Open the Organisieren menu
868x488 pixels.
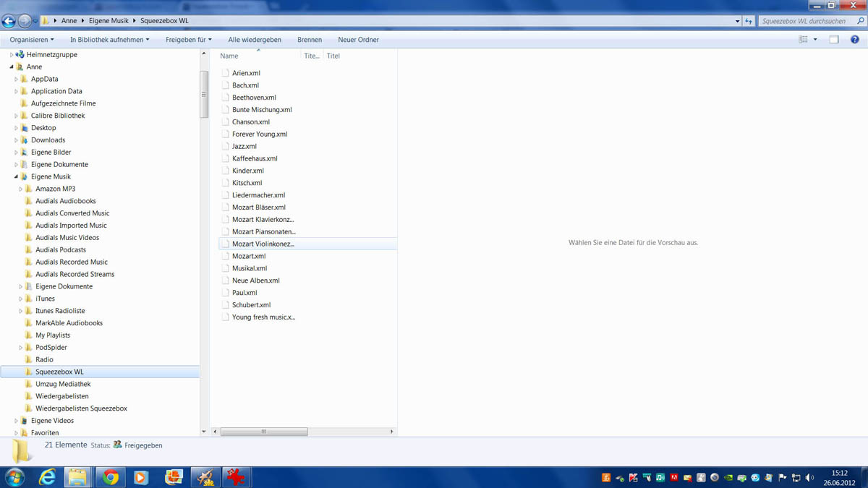coord(32,40)
